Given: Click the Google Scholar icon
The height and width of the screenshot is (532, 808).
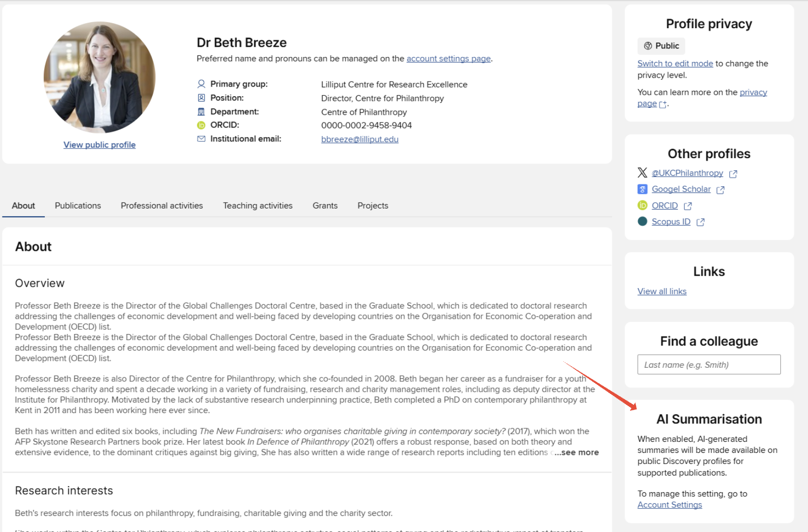Looking at the screenshot, I should tap(642, 189).
